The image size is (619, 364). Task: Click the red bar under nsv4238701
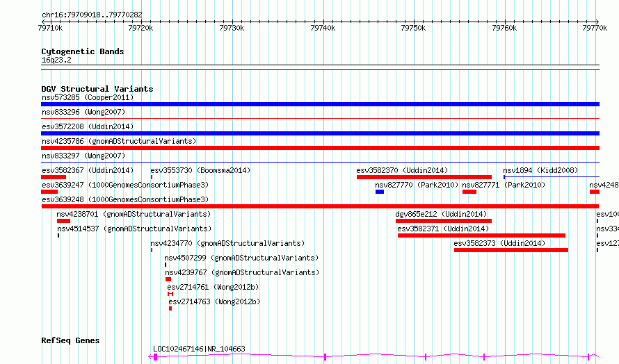tap(63, 221)
